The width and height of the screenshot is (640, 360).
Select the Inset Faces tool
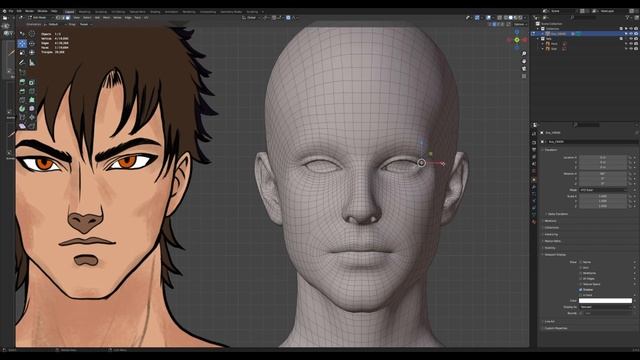[x=32, y=82]
